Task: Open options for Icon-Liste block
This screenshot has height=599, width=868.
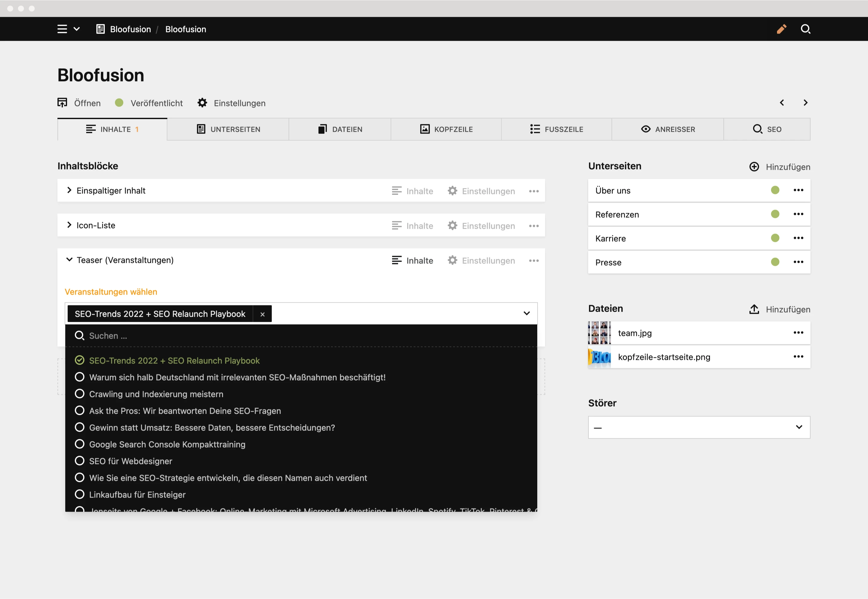Action: coord(534,226)
